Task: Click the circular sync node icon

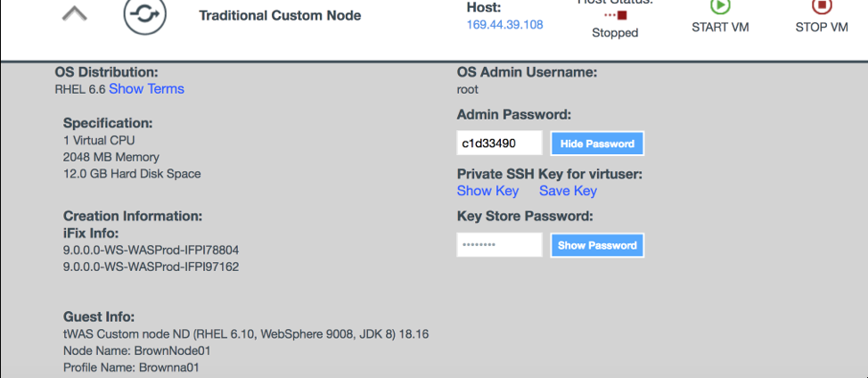Action: click(145, 15)
